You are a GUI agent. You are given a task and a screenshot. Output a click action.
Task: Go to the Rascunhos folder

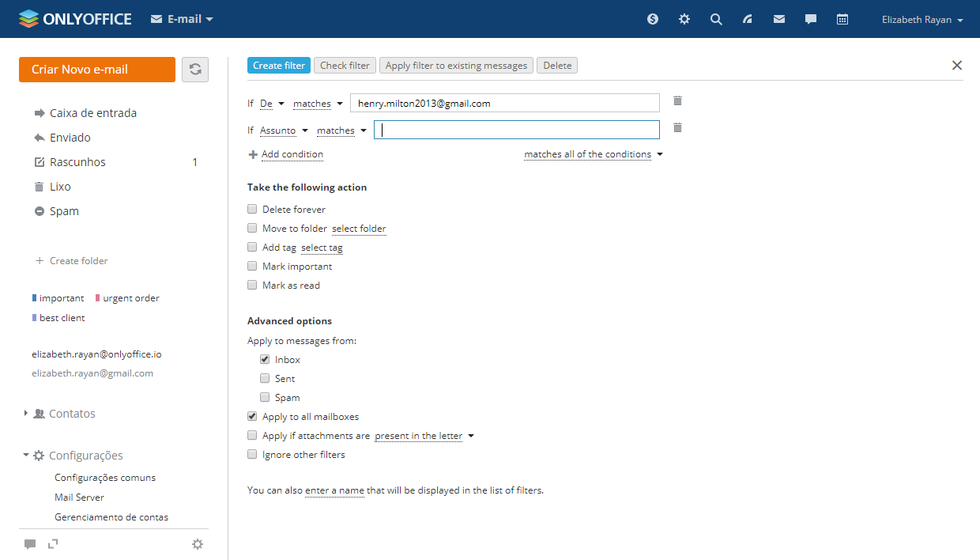pyautogui.click(x=77, y=162)
